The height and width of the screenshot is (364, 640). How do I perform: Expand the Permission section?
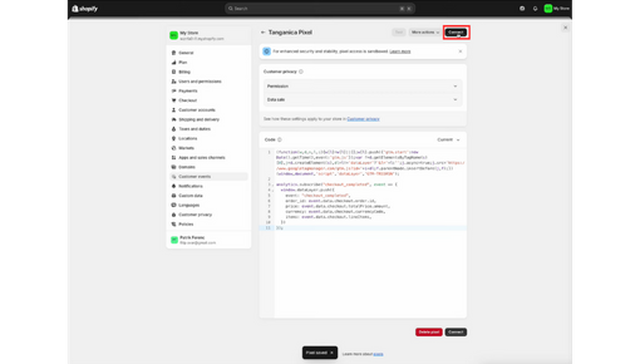362,86
